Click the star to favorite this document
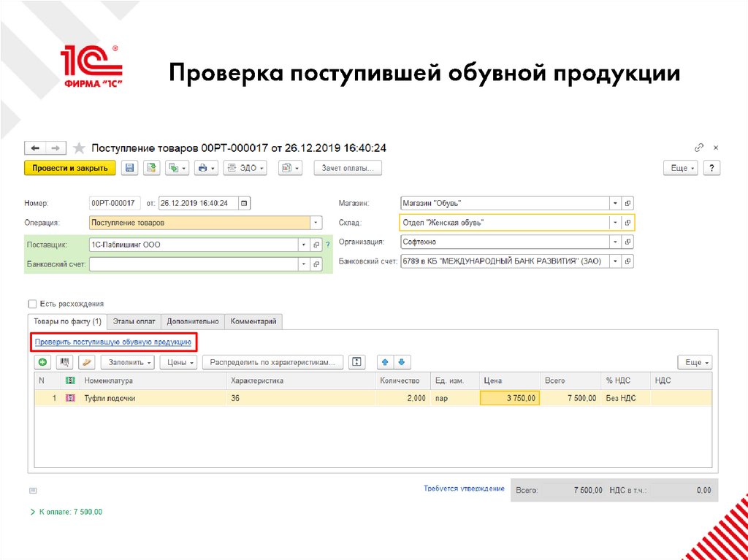748x560 pixels. tap(80, 147)
